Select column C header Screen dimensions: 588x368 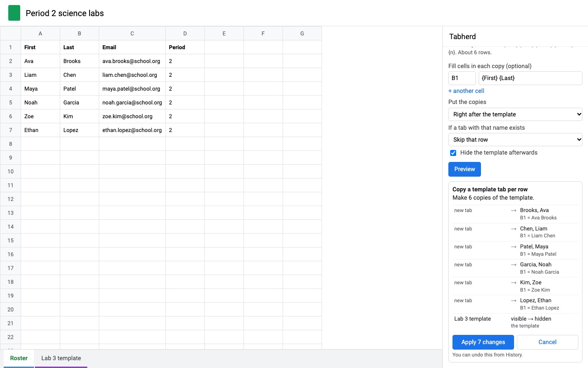tap(132, 34)
